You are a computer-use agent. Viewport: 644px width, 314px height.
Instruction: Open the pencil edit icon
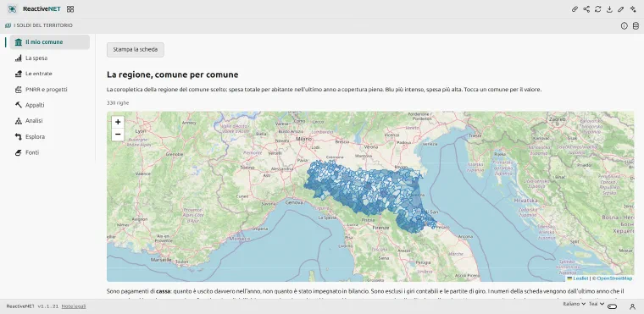621,9
